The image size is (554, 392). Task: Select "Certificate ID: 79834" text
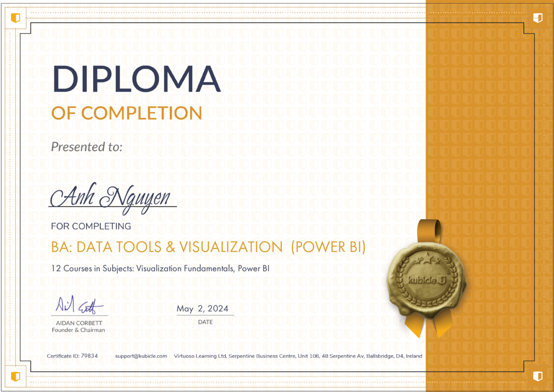73,356
